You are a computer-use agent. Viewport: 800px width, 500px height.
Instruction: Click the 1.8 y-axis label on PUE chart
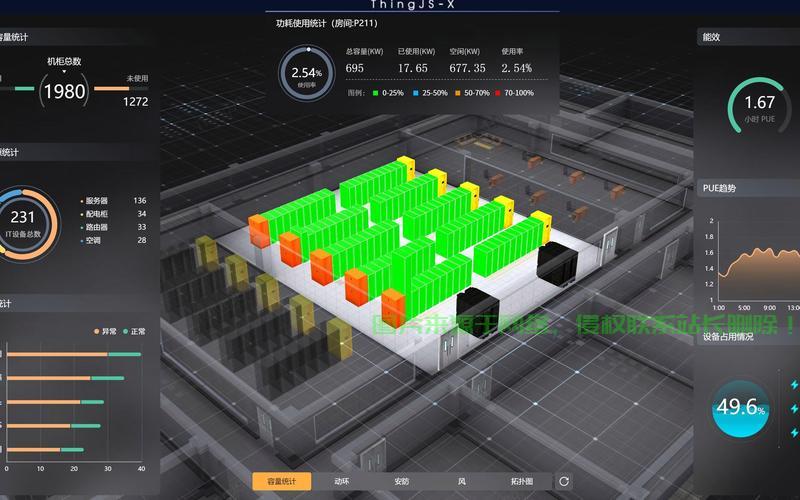(x=709, y=237)
